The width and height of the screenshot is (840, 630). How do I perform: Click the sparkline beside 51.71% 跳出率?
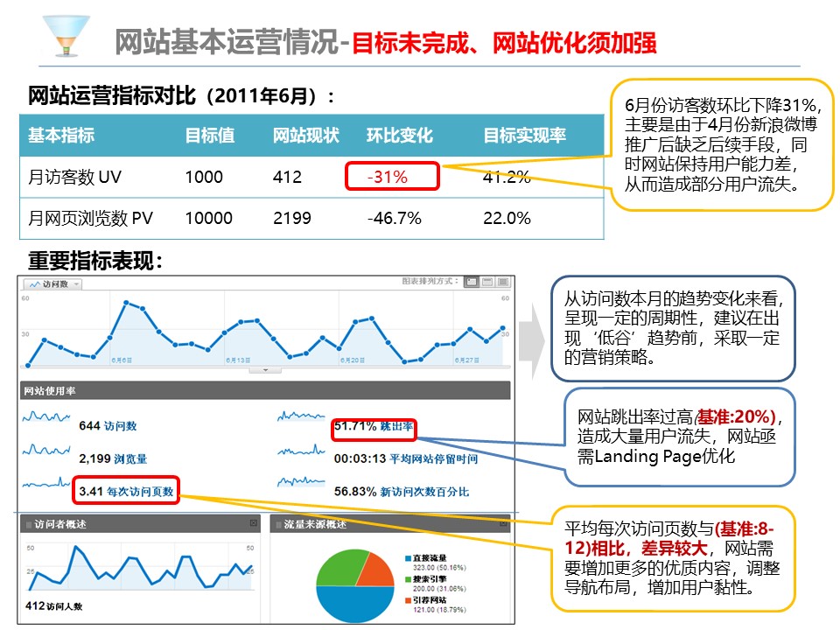pos(301,416)
